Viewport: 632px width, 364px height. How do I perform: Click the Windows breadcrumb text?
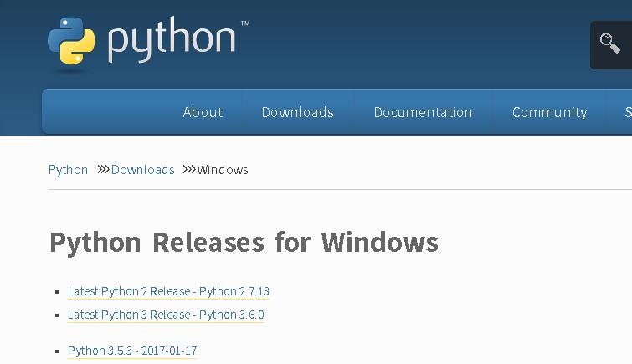coord(223,170)
